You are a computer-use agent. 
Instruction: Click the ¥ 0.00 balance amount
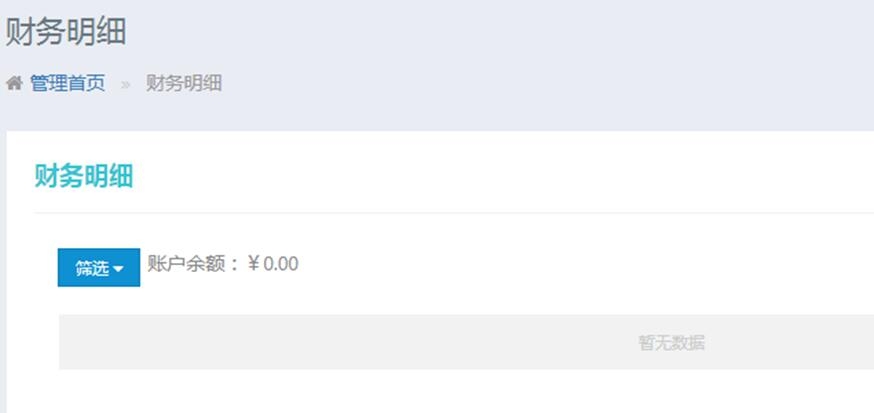click(x=273, y=264)
